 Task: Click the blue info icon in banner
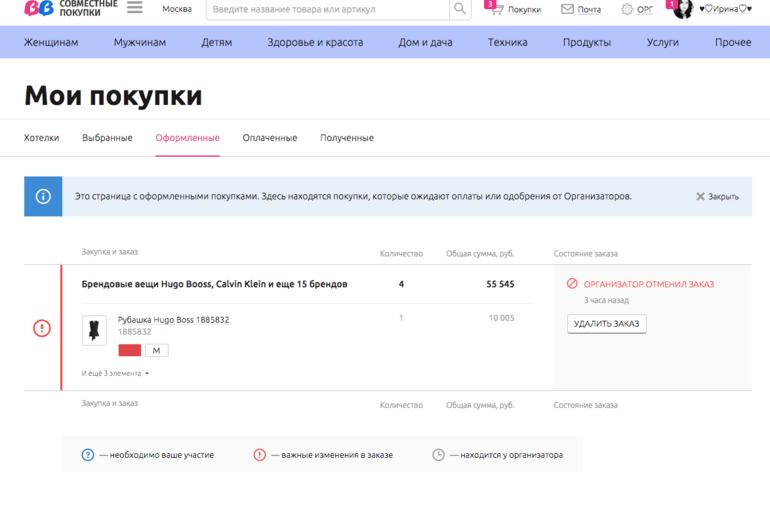[x=43, y=196]
